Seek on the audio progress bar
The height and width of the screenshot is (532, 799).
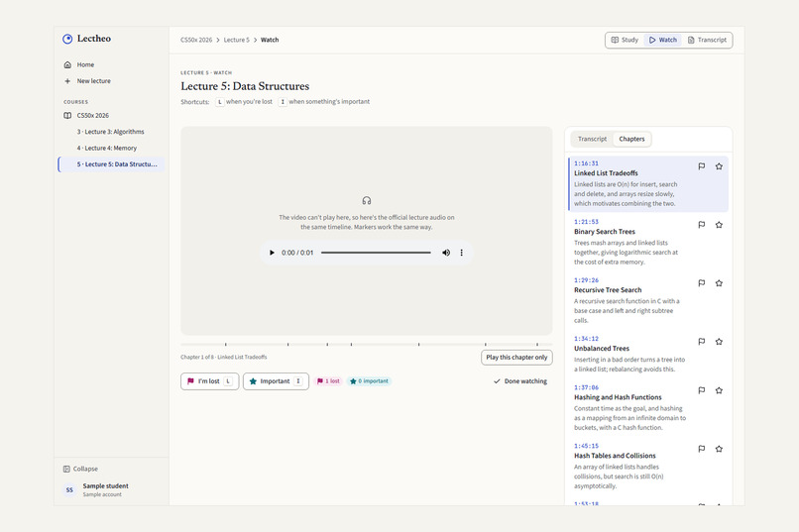376,253
